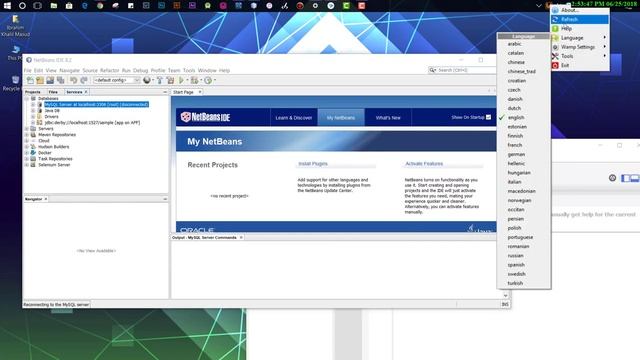This screenshot has width=640, height=360.
Task: Click the Debug Project toolbar icon
Action: tap(195, 80)
